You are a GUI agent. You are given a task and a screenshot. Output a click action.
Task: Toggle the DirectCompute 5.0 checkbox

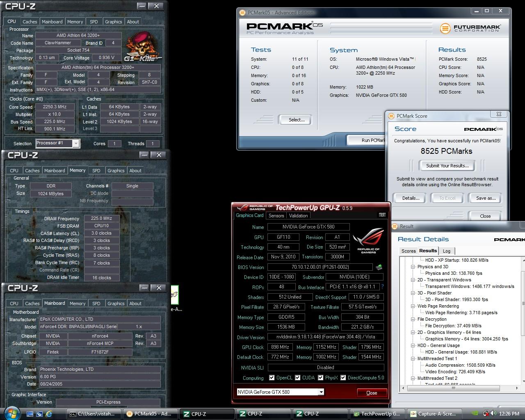343,378
